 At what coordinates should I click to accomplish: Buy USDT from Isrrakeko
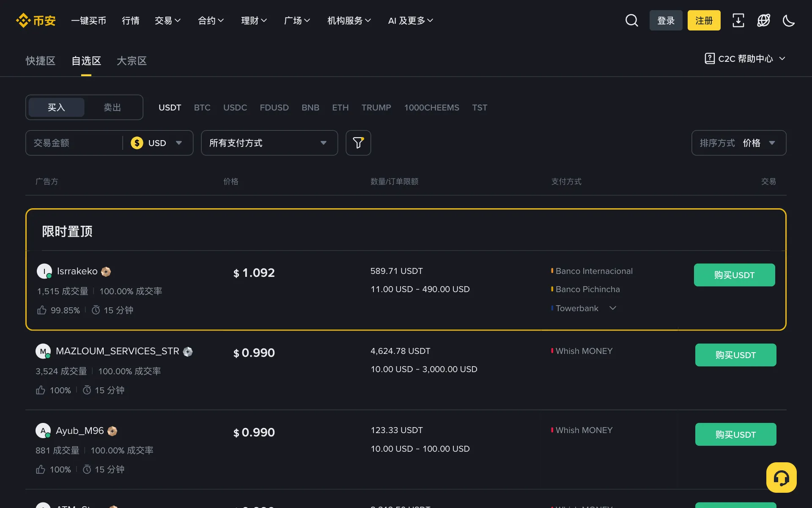coord(735,275)
